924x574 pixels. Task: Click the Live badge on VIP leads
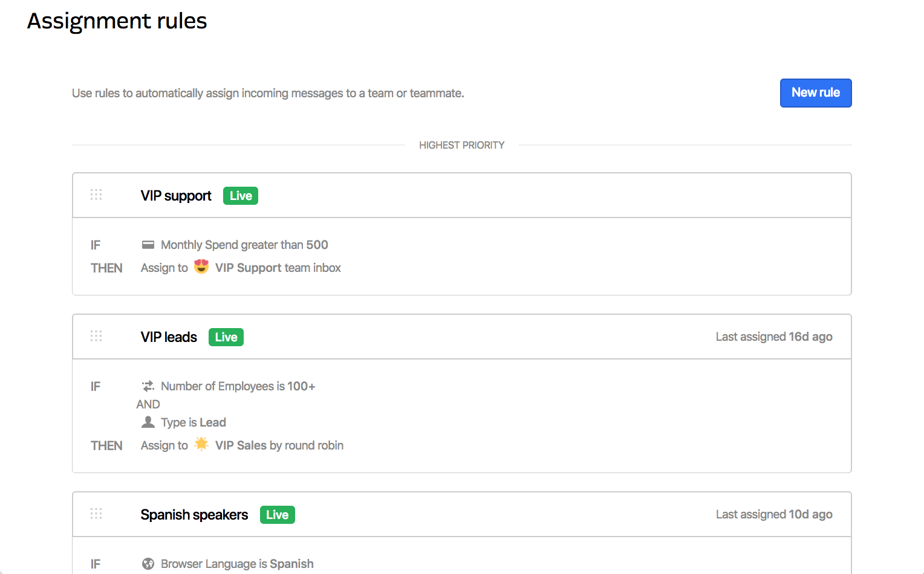[x=226, y=337]
